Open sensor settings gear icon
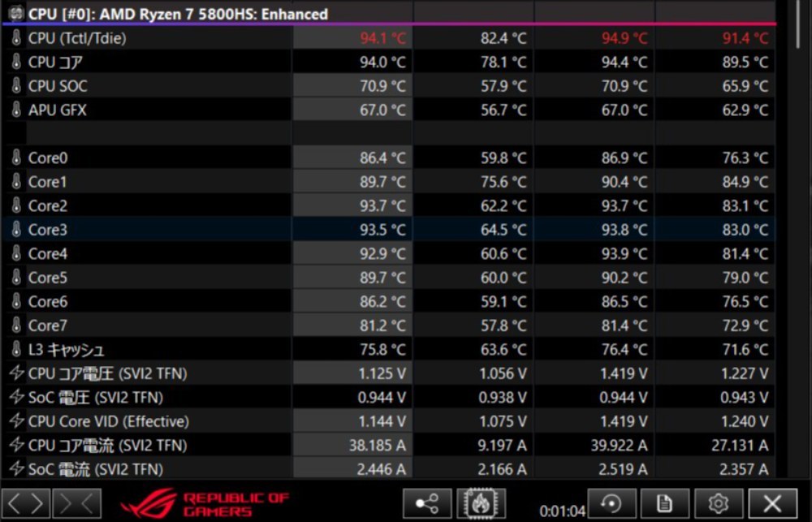 pos(719,503)
